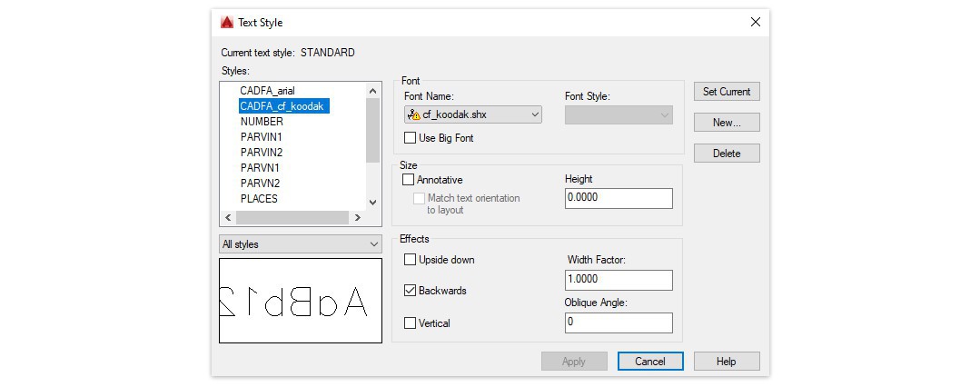Screen dimensions: 980x387
Task: Click the AaBb12 text preview box
Action: tap(301, 301)
